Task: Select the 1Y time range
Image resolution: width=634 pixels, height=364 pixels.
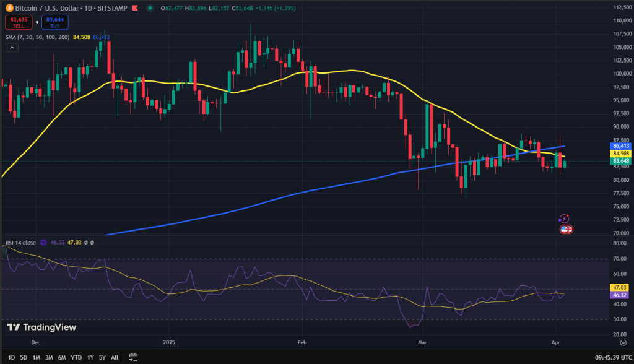Action: (90, 358)
